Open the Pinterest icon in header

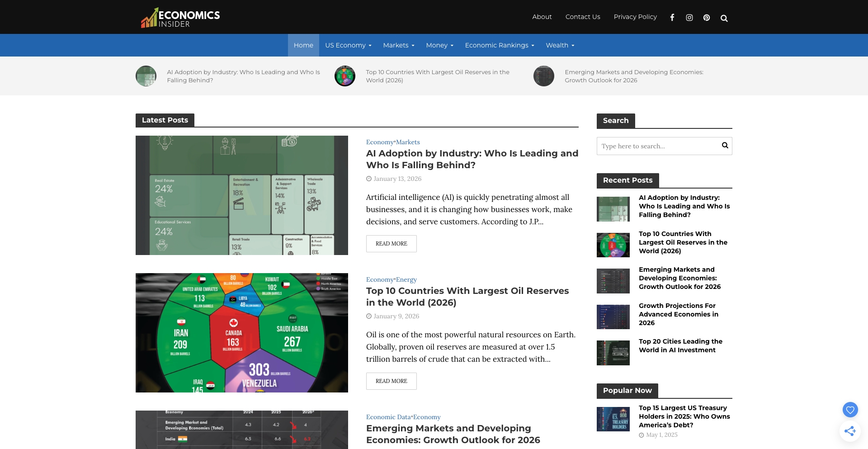click(x=706, y=17)
